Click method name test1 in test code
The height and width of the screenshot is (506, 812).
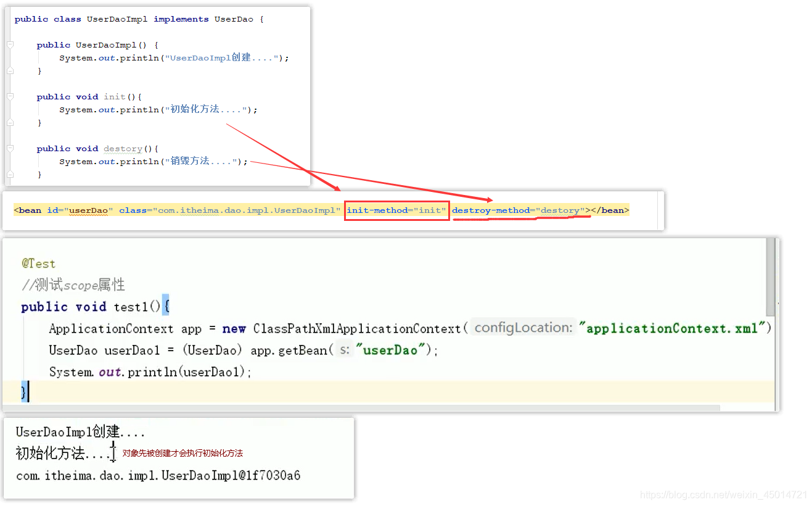[x=131, y=307]
